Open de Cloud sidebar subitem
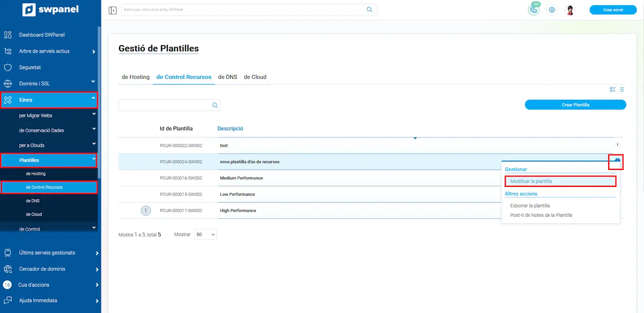This screenshot has width=644, height=313. [x=34, y=214]
